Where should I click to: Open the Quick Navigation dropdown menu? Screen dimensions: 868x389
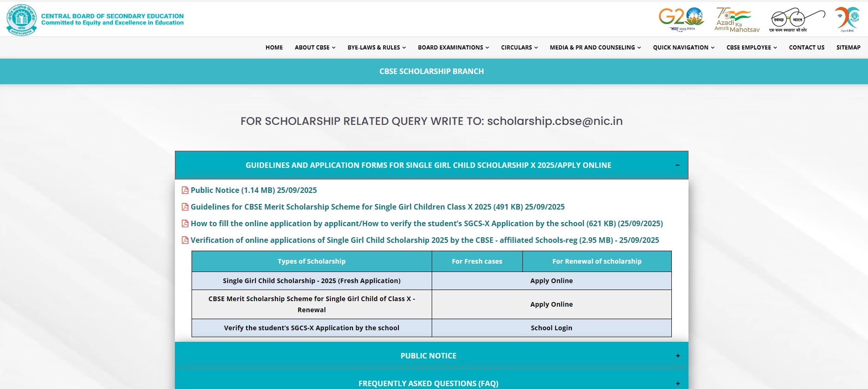pos(683,48)
